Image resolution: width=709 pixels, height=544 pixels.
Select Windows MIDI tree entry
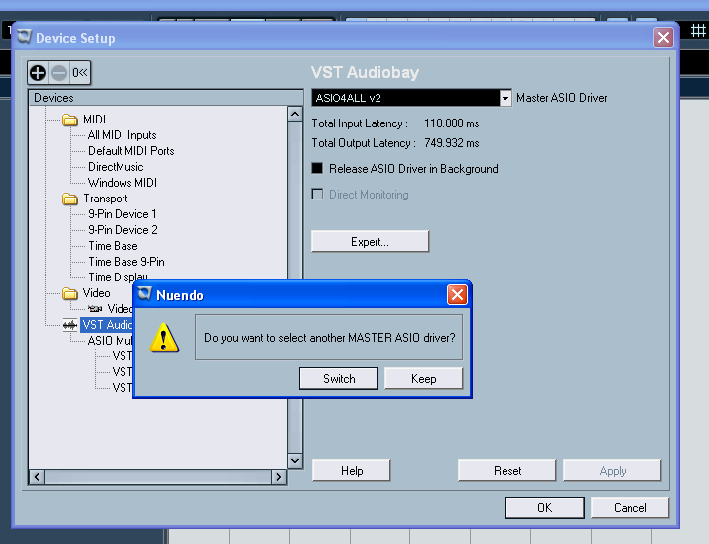[x=122, y=183]
